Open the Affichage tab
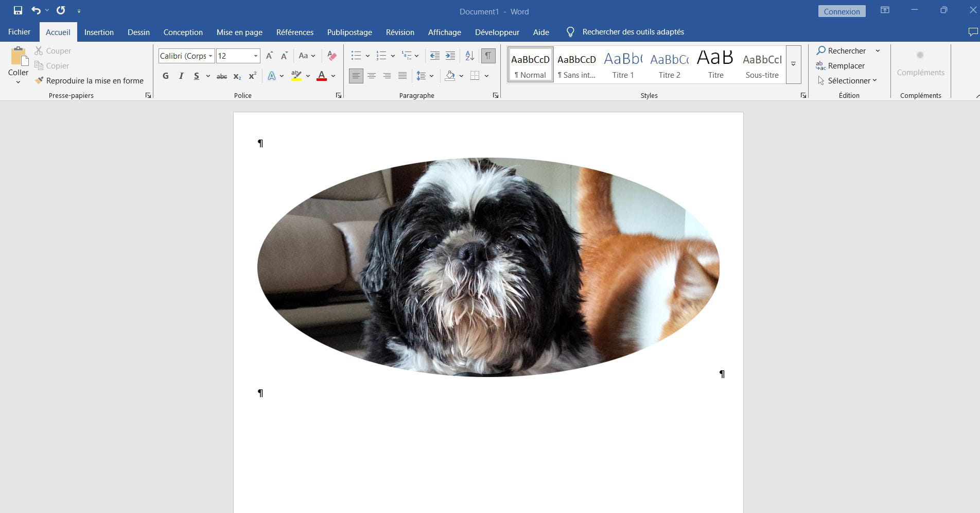Viewport: 980px width, 513px height. [x=445, y=32]
